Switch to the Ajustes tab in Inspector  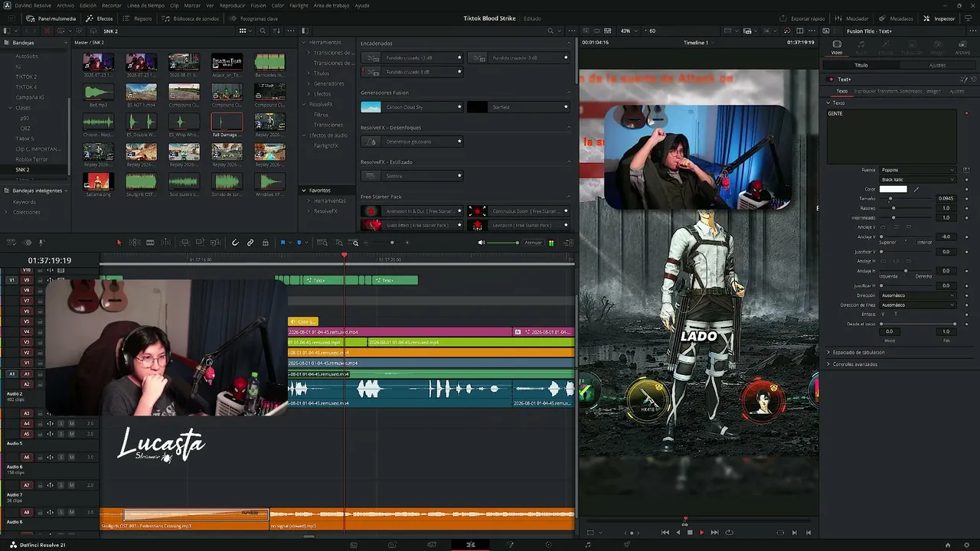coord(938,65)
